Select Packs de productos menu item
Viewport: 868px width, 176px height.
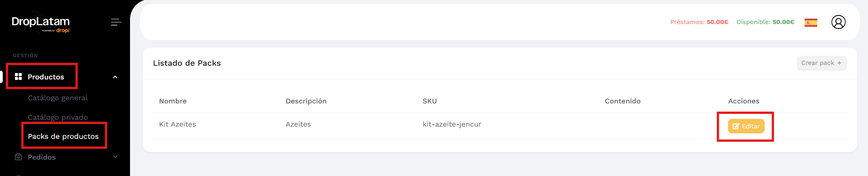point(63,137)
